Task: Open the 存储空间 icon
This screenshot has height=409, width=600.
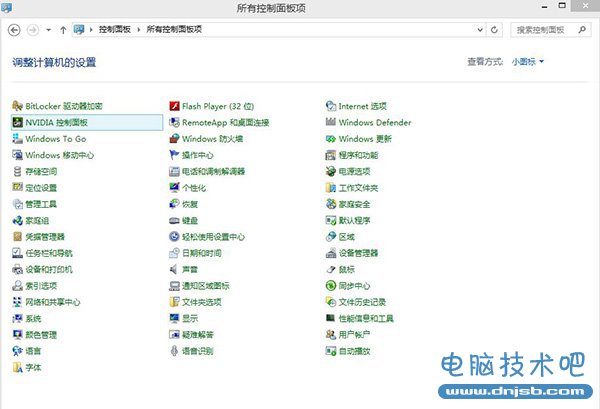Action: [x=17, y=171]
